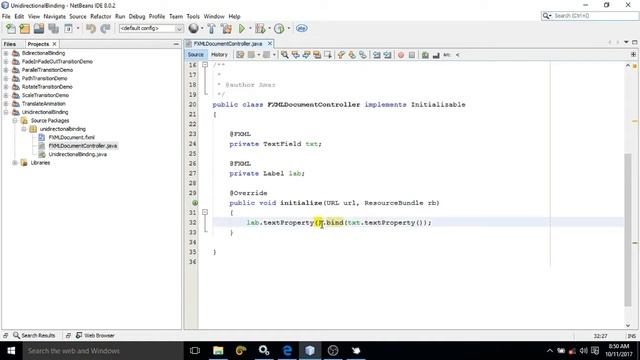The image size is (640, 360).
Task: Open Web Browser panel at bottom
Action: (x=95, y=336)
